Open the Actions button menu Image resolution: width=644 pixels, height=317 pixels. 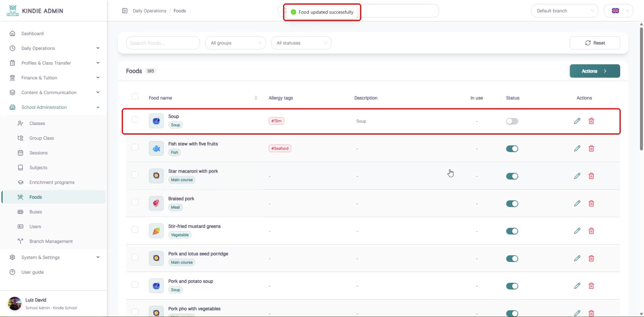click(595, 71)
